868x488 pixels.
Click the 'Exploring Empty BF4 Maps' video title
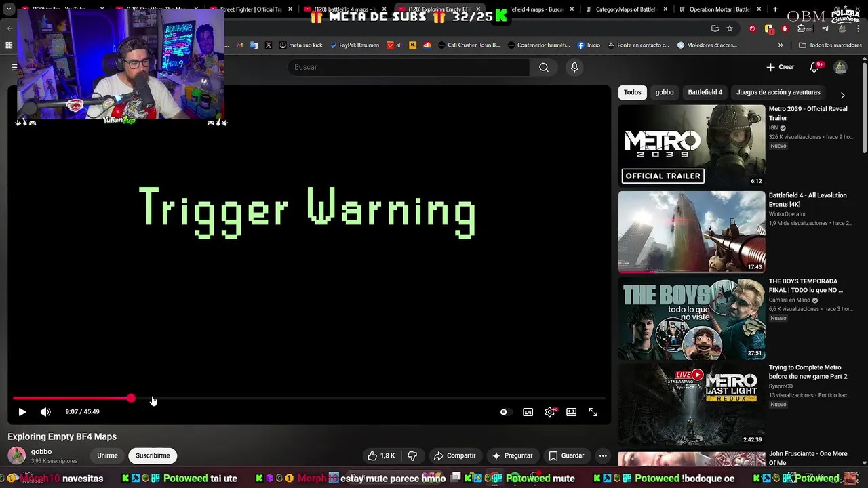62,436
